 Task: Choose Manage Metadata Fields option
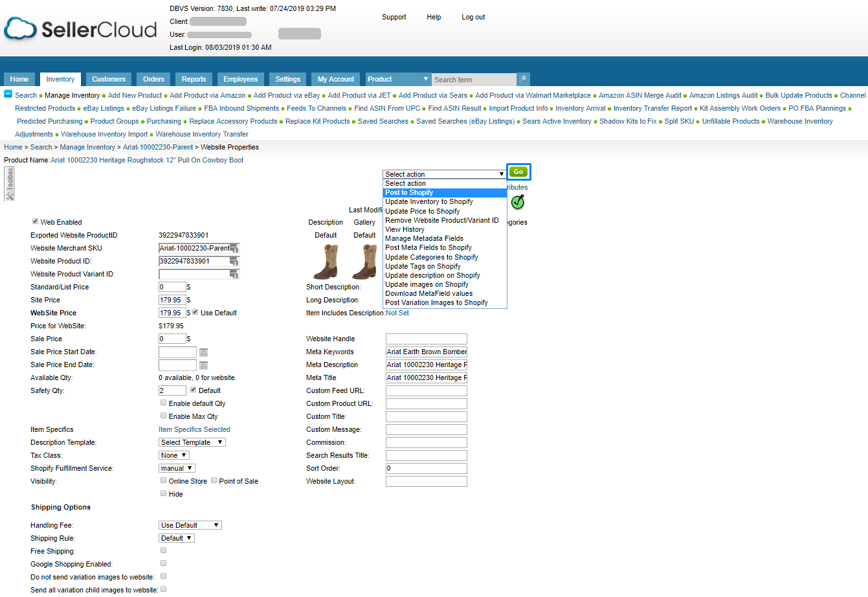click(445, 238)
